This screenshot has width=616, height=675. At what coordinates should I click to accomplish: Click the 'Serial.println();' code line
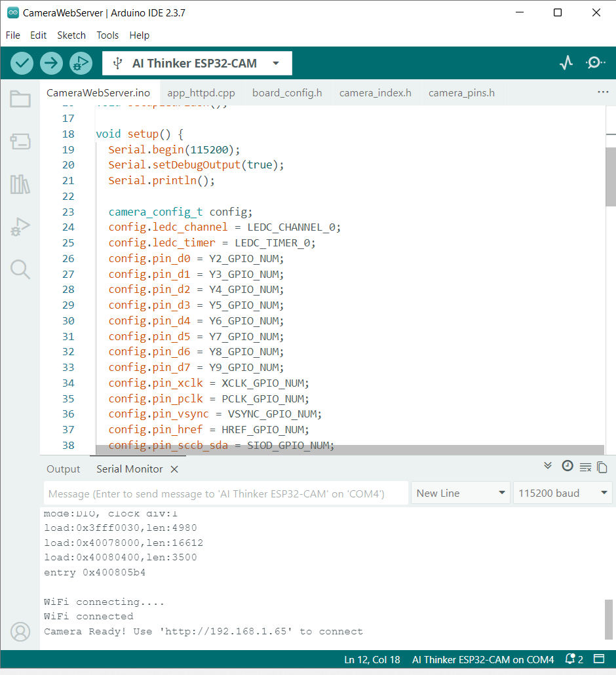(161, 180)
